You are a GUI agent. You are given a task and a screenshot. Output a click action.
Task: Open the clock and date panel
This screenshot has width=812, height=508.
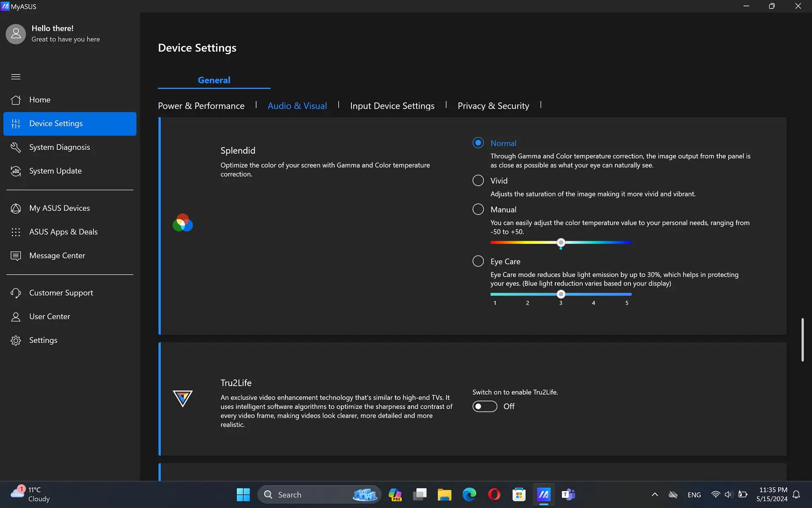click(772, 494)
